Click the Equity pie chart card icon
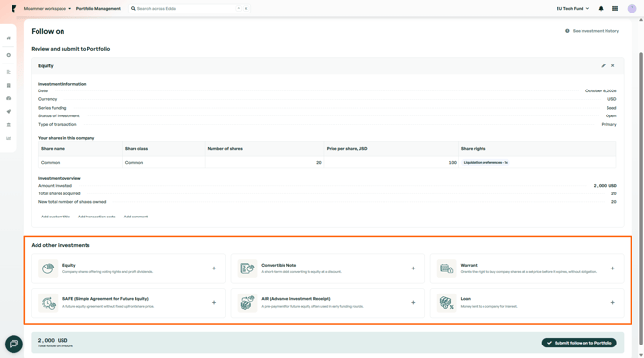The height and width of the screenshot is (358, 644). tap(48, 268)
